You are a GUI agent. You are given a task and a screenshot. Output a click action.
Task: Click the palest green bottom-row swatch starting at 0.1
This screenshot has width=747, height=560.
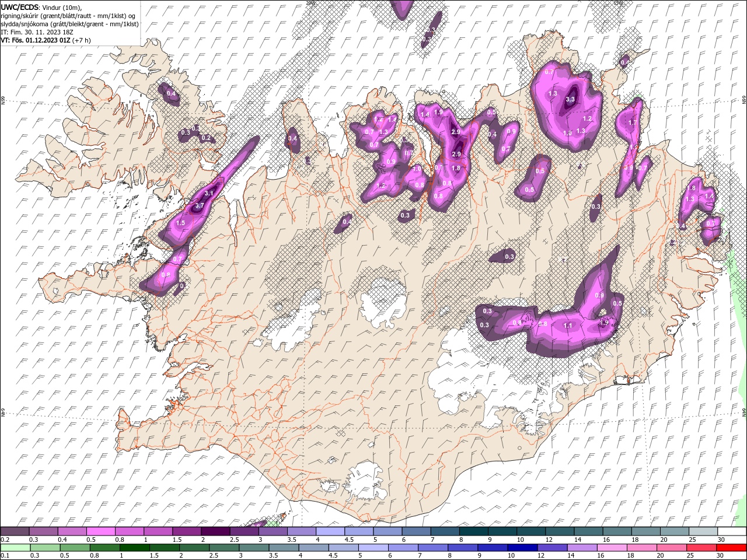click(15, 548)
